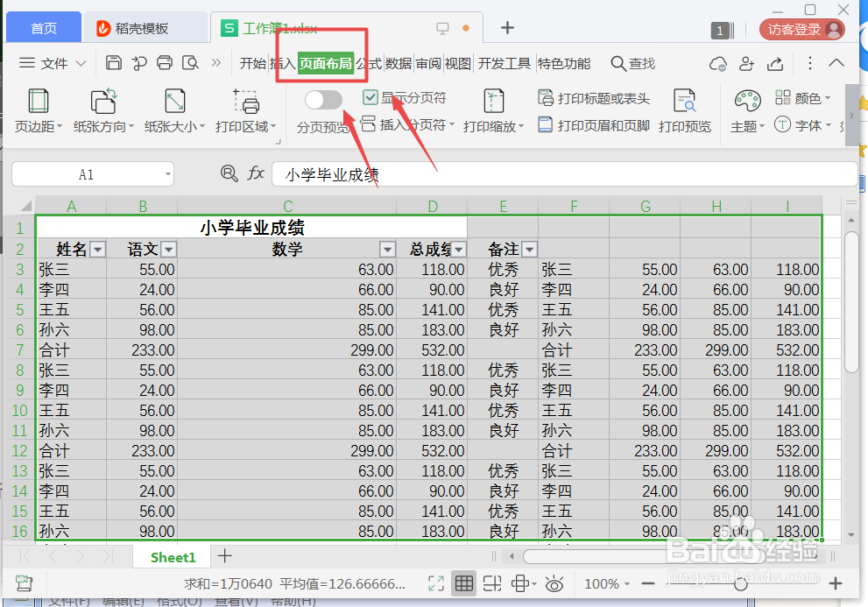Image resolution: width=868 pixels, height=607 pixels.
Task: Click the fx insert function icon
Action: [x=255, y=173]
